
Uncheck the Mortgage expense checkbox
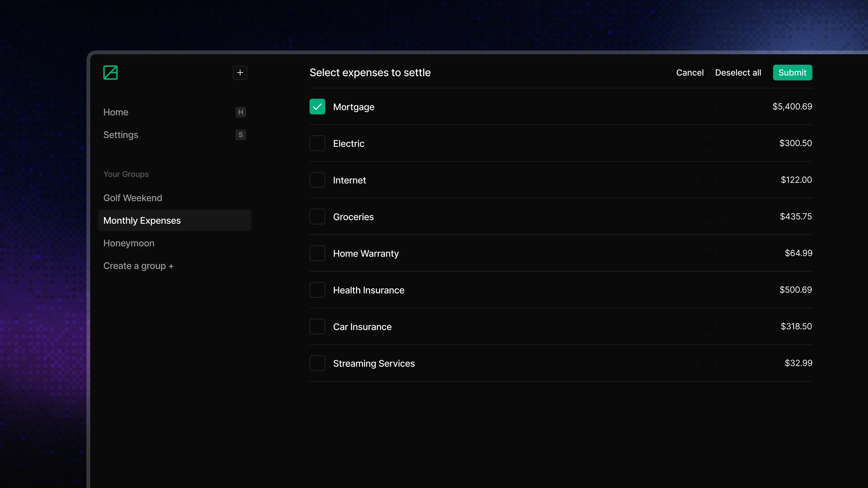click(x=317, y=107)
